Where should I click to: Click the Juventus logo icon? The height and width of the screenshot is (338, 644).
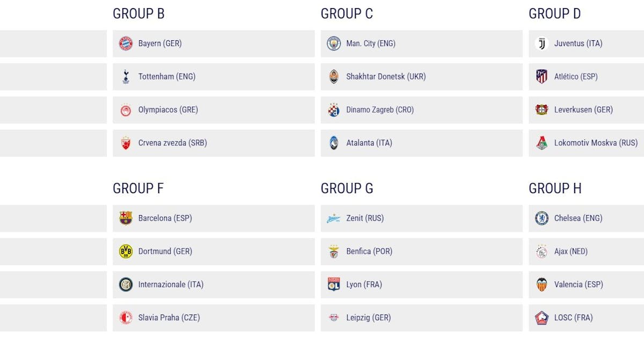click(541, 43)
